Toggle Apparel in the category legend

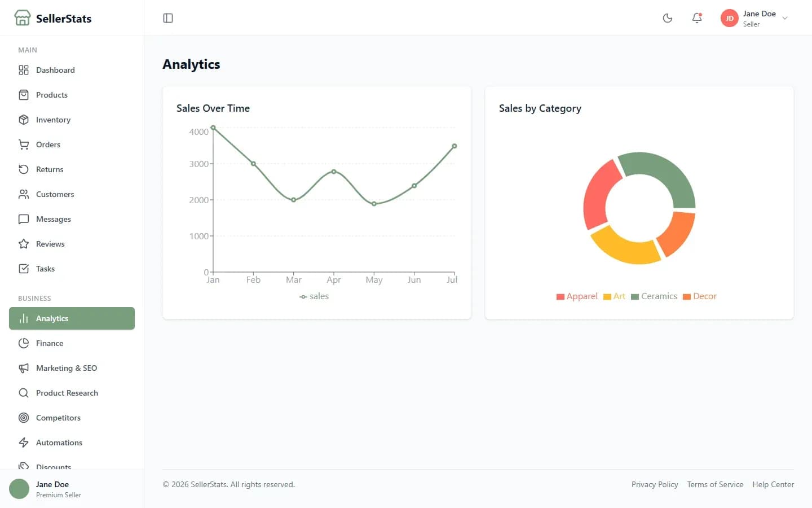(x=577, y=296)
